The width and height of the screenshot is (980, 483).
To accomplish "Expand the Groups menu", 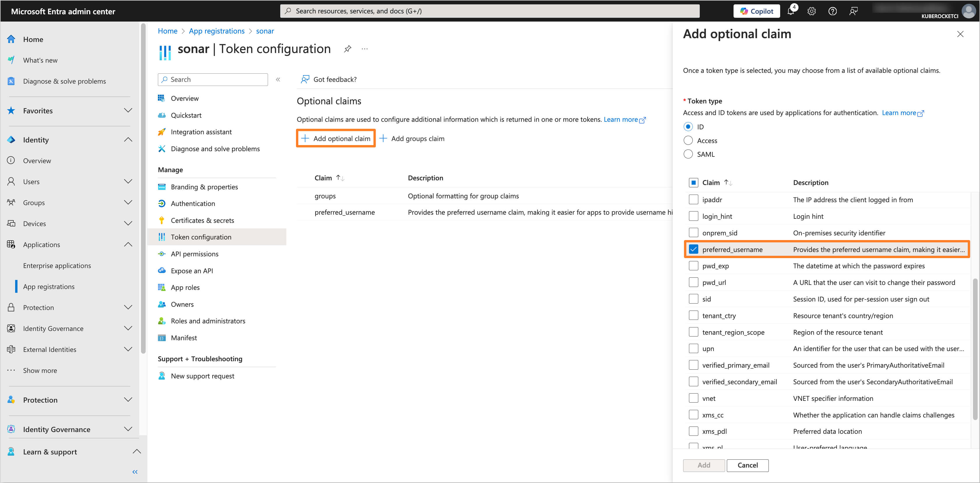I will [128, 202].
